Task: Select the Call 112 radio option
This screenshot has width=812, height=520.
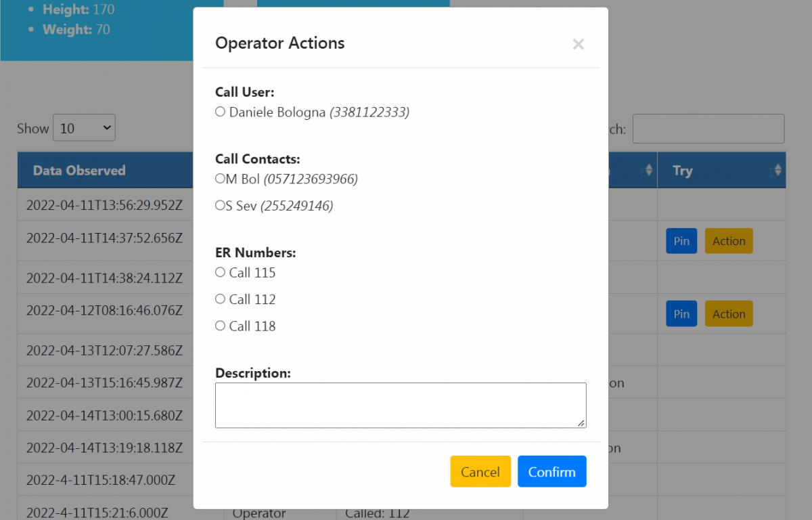Action: click(220, 299)
